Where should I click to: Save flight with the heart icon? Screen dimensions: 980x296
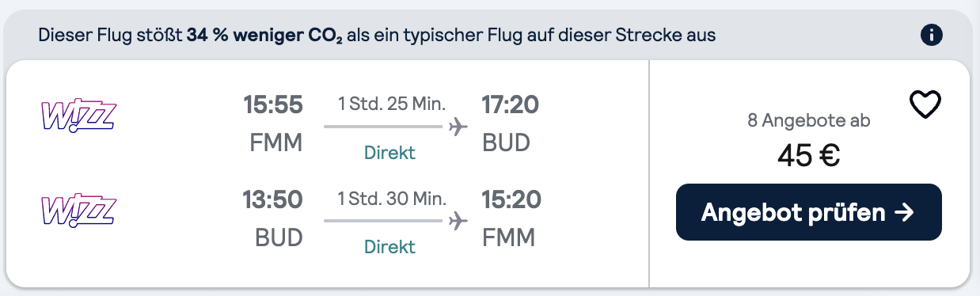925,104
